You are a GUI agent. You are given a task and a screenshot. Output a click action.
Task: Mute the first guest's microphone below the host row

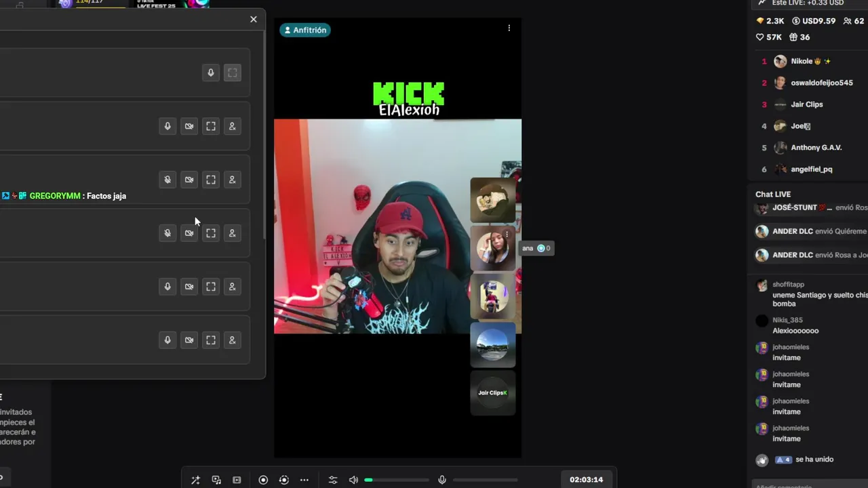click(x=167, y=126)
